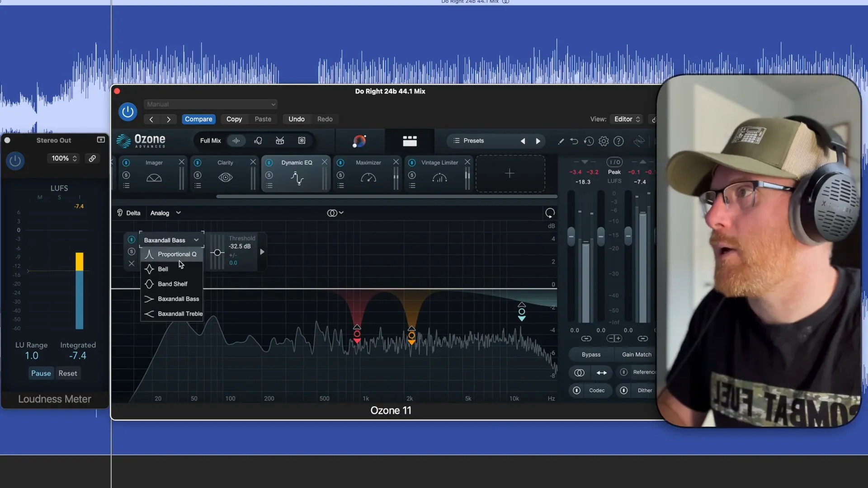Select the bass stem focus icon
The width and height of the screenshot is (868, 488).
[x=302, y=141]
